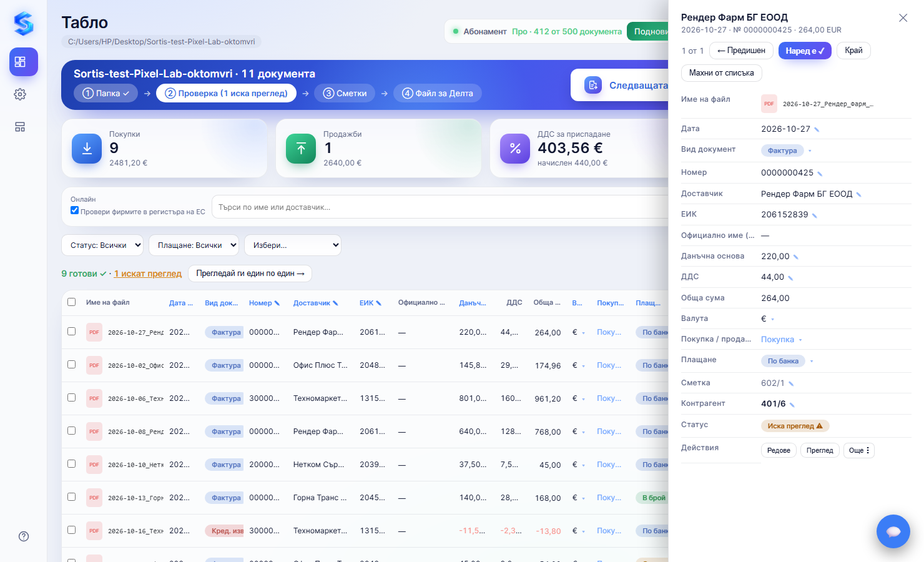This screenshot has height=562, width=924.
Task: Edit the Сметка 602/1 value with its pencil
Action: (x=791, y=383)
